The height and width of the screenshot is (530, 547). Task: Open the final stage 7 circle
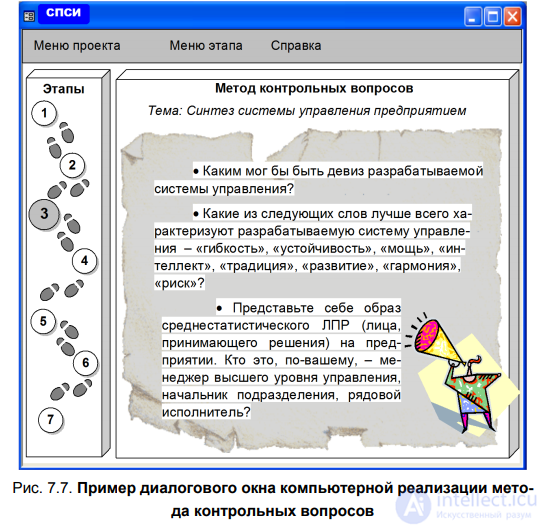click(x=51, y=419)
